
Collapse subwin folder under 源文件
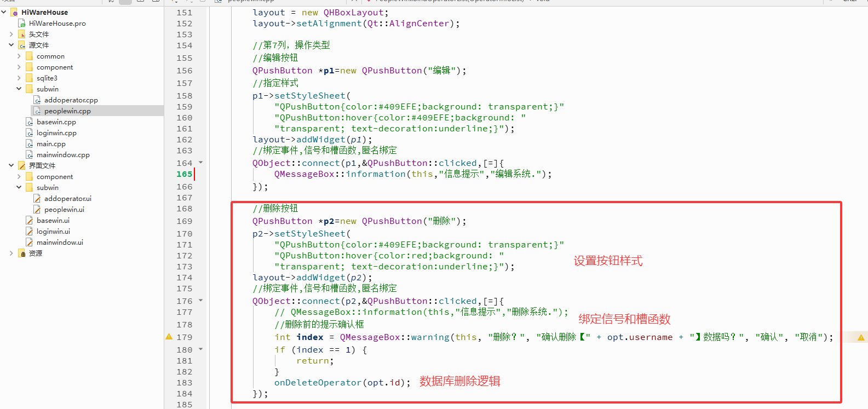pos(19,89)
